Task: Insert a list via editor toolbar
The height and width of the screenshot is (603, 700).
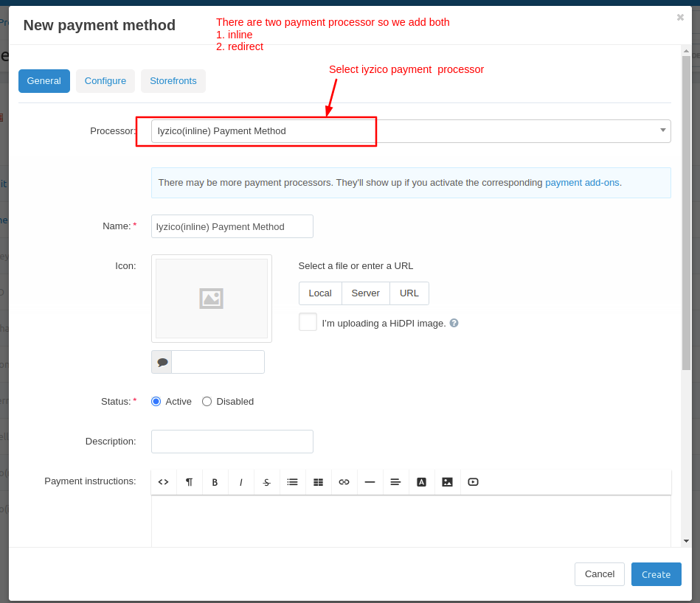Action: pyautogui.click(x=292, y=481)
